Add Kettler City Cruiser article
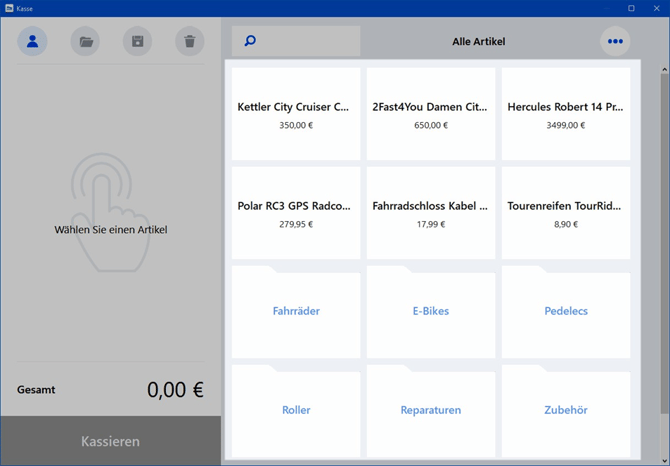 pyautogui.click(x=296, y=114)
